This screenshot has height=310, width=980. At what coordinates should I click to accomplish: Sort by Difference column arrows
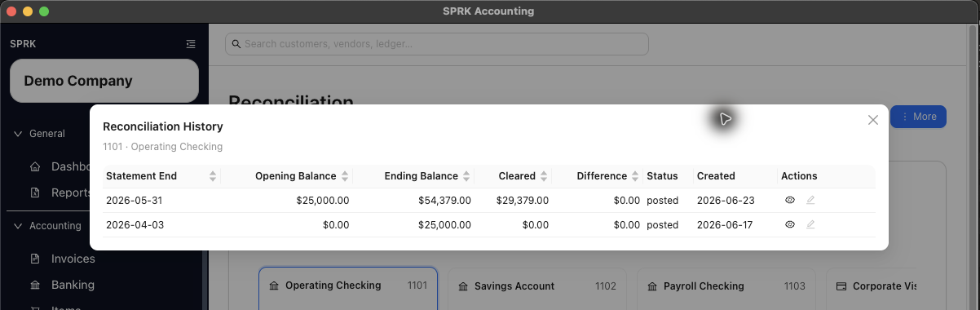(x=635, y=176)
